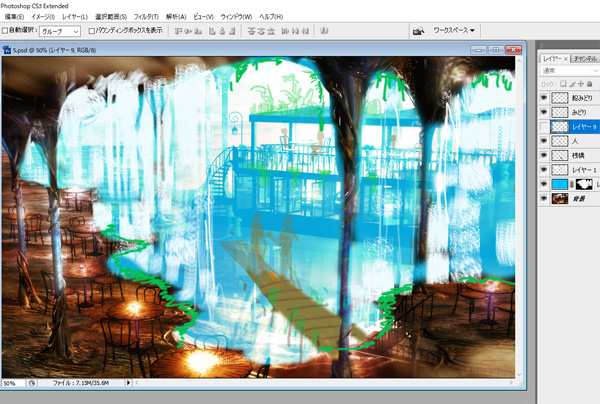
Task: Enable バウンディングボックスを表示 checkbox
Action: point(91,31)
